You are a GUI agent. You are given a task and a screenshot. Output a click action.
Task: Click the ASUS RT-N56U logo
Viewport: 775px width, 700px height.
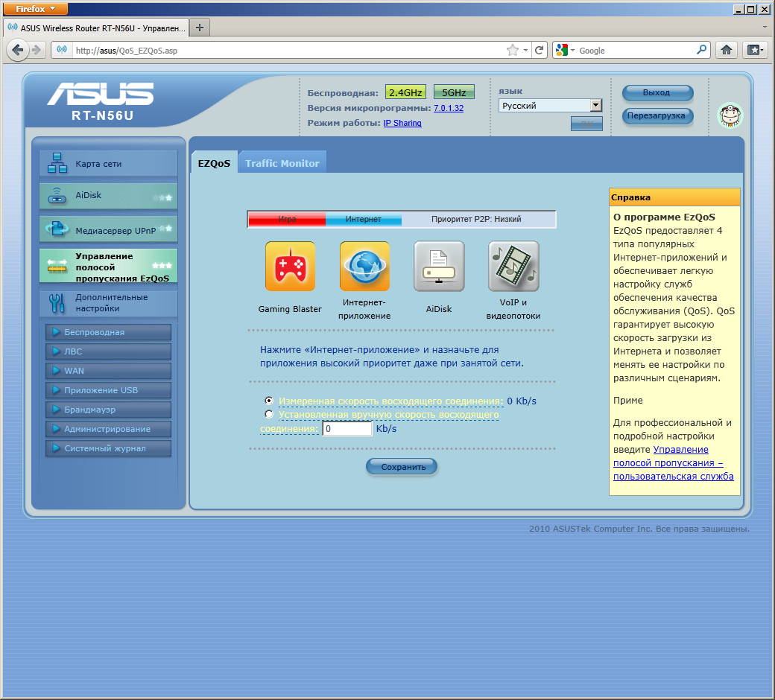coord(101,101)
